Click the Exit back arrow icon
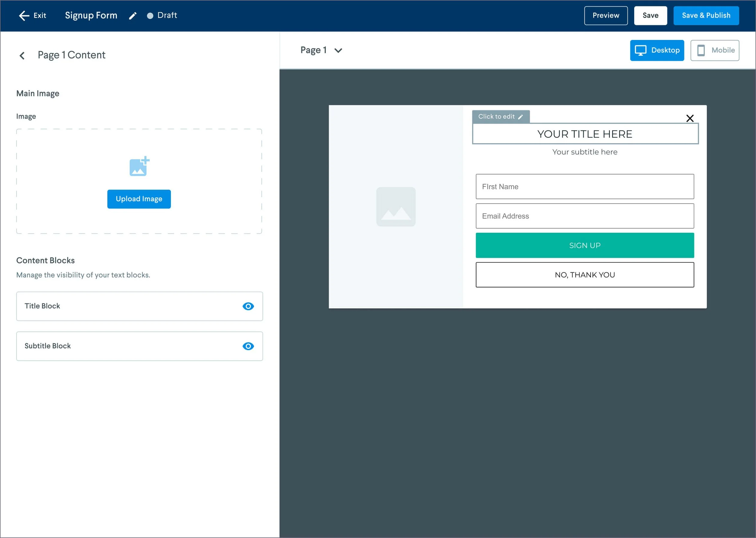Image resolution: width=756 pixels, height=538 pixels. click(24, 15)
